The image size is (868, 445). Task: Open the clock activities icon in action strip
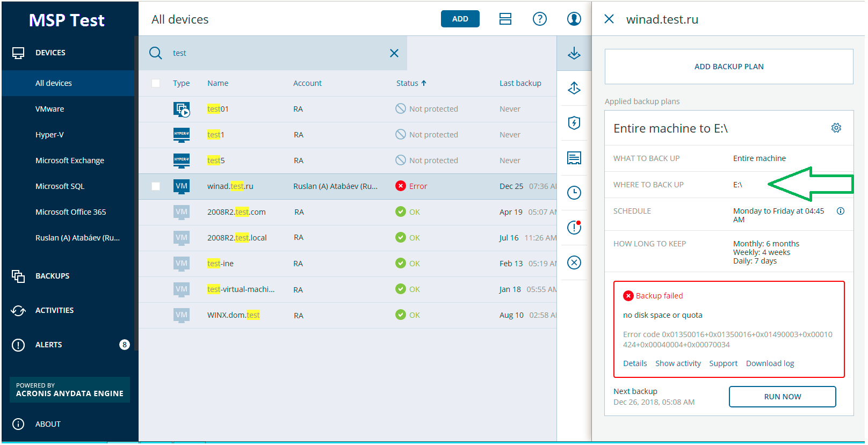(574, 193)
